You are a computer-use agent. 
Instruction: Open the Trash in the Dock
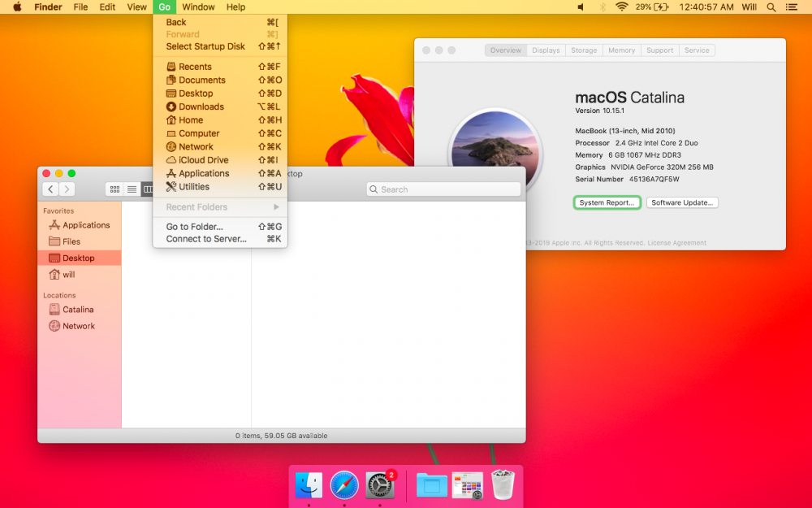coord(503,485)
